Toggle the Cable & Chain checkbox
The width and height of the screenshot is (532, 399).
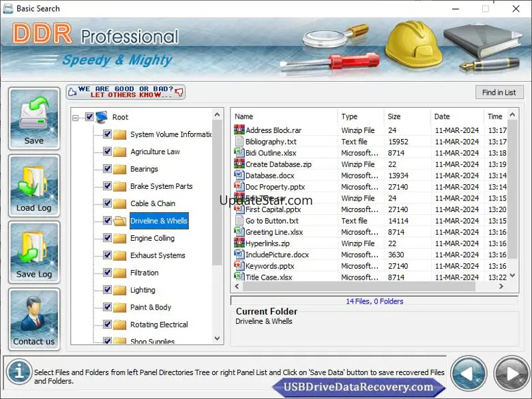click(107, 203)
